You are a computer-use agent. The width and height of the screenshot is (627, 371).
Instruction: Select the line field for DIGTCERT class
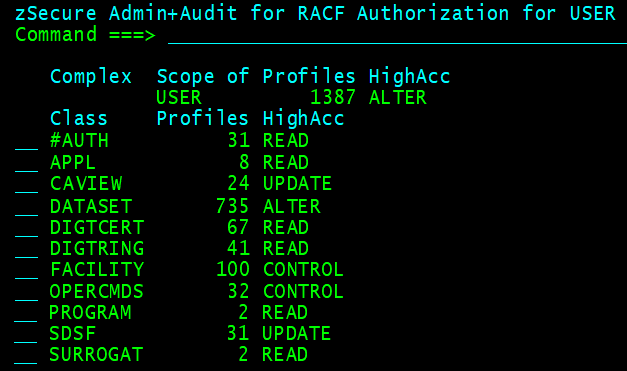pyautogui.click(x=26, y=228)
